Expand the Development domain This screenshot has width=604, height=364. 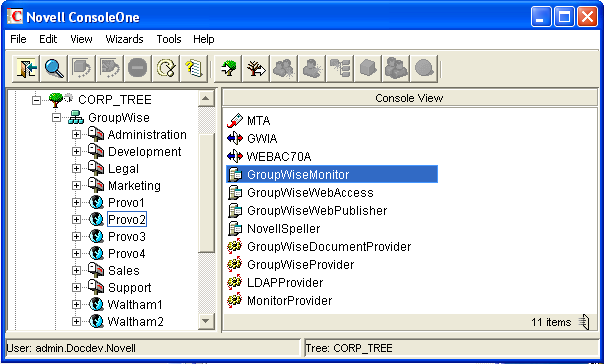pyautogui.click(x=76, y=151)
